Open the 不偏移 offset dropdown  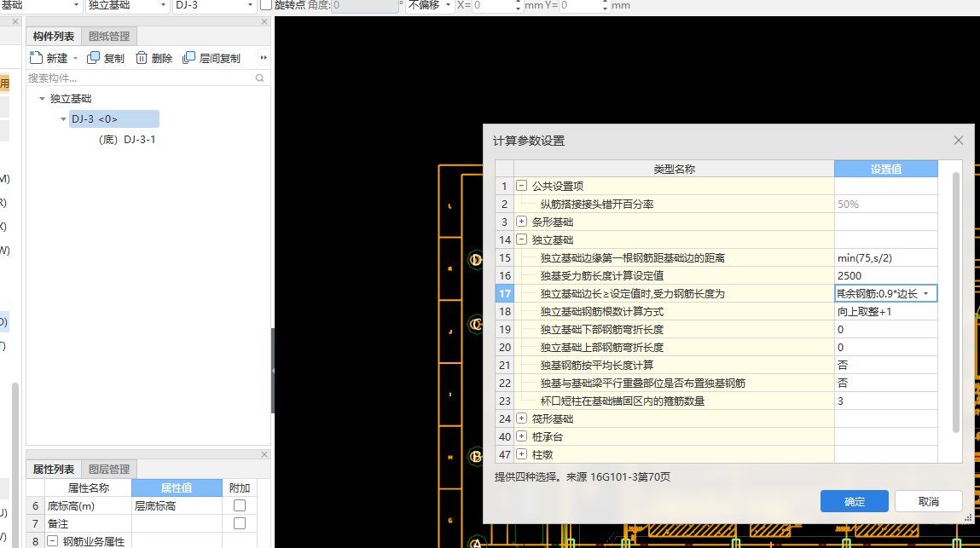448,5
